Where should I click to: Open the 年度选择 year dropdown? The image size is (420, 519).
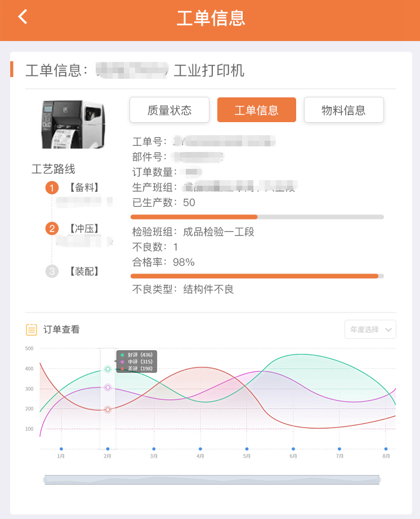pyautogui.click(x=370, y=329)
